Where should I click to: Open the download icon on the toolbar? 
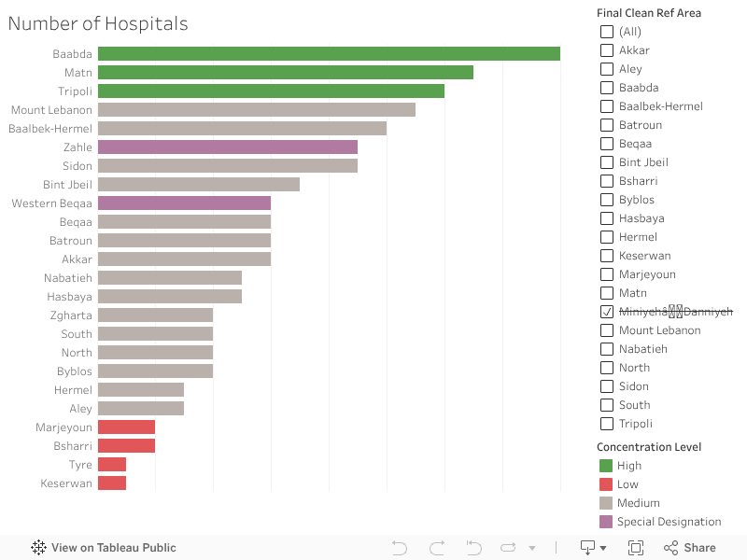(x=586, y=548)
